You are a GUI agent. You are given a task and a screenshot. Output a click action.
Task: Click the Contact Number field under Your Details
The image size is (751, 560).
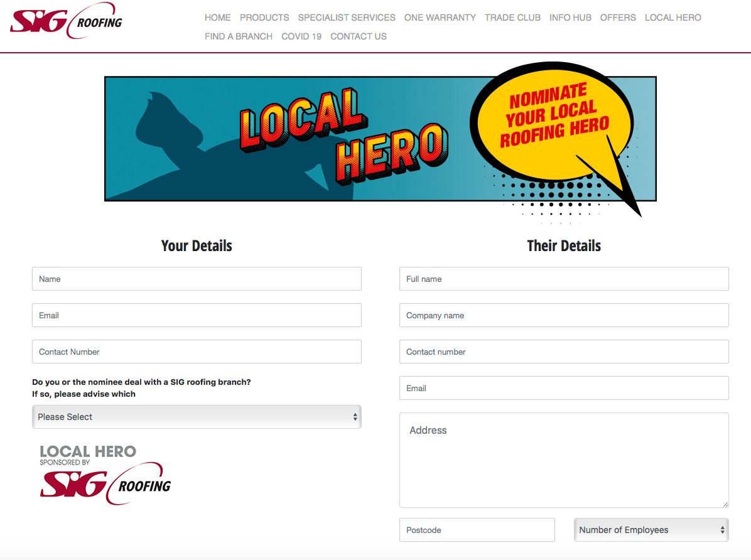[197, 352]
